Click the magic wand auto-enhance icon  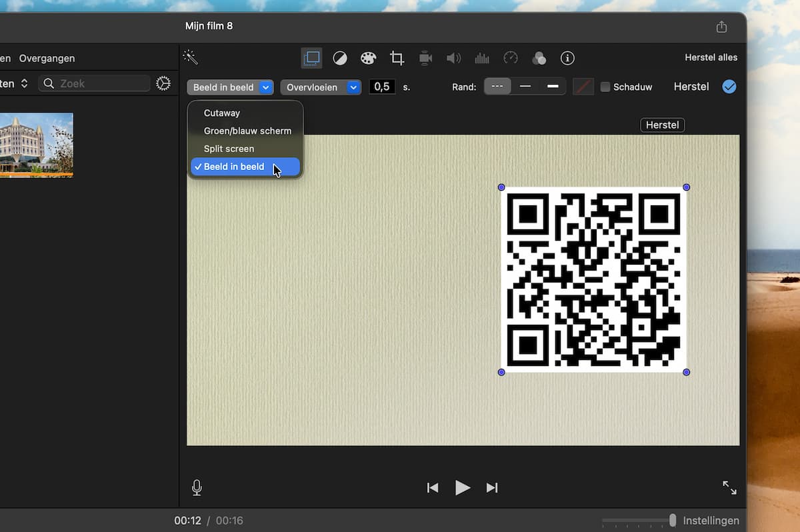coord(191,58)
